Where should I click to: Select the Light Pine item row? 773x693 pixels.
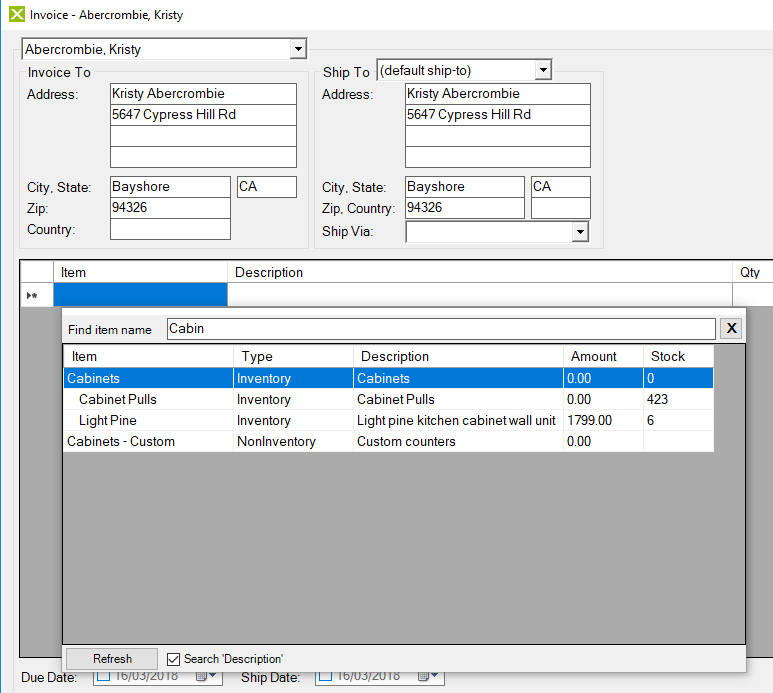coord(388,420)
